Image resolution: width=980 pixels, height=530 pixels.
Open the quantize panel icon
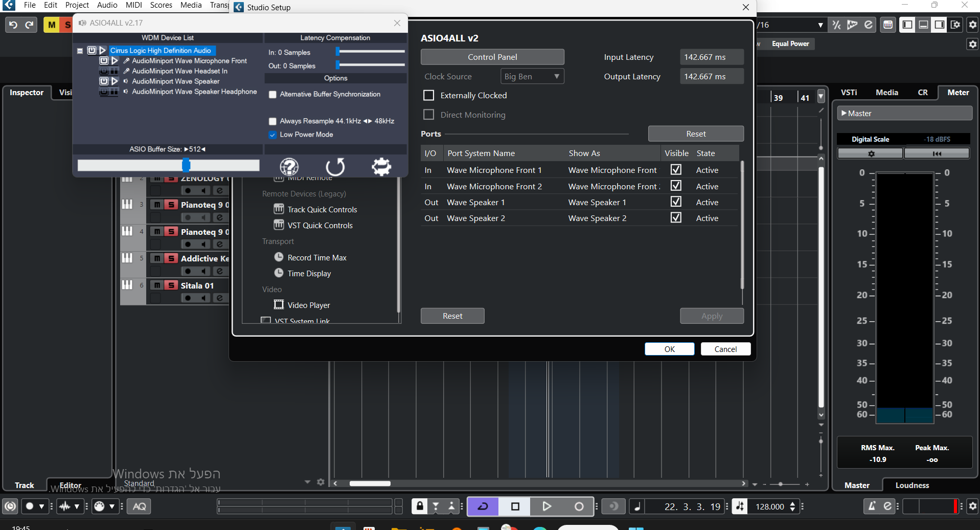869,25
